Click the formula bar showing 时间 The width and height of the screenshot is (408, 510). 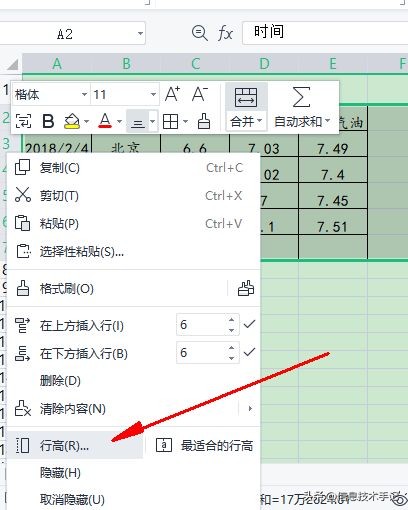pos(325,33)
